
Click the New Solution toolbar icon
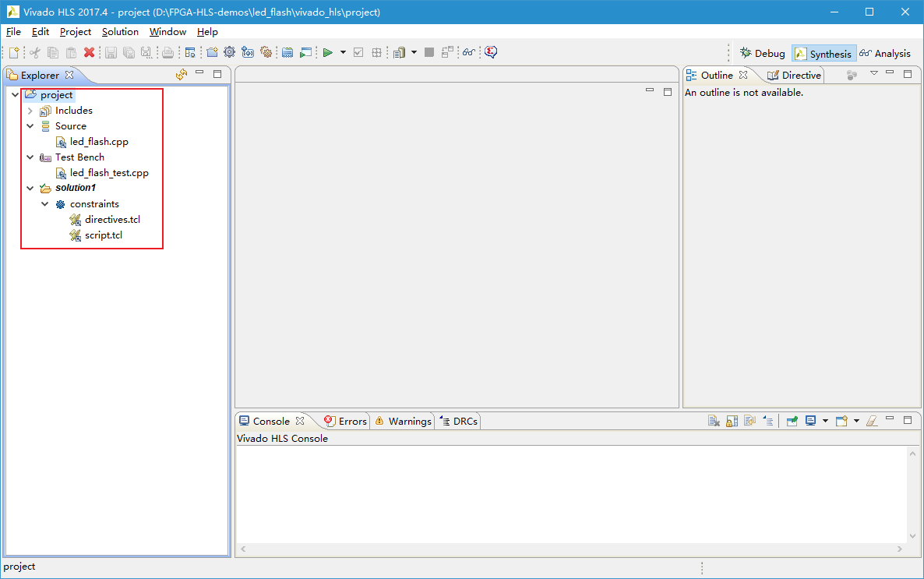[248, 53]
